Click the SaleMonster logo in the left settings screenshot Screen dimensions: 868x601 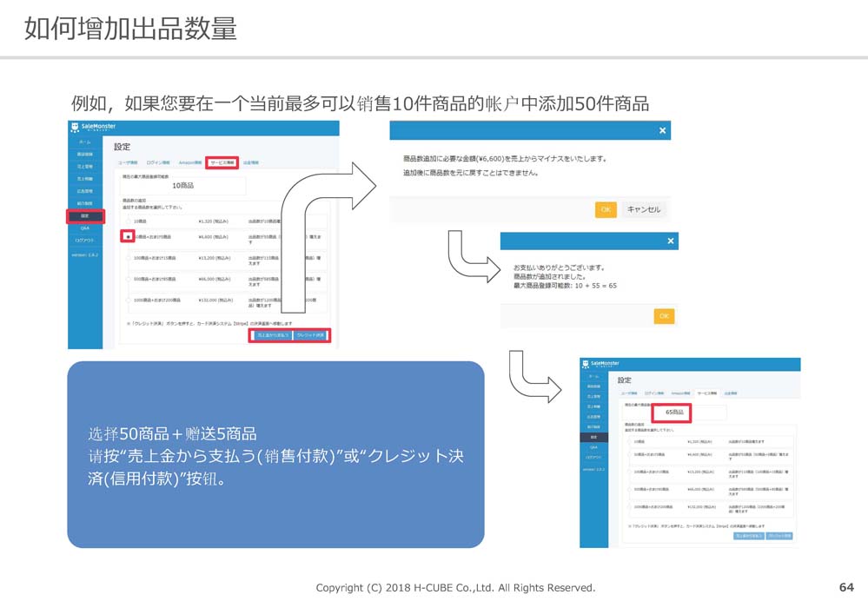pos(93,128)
